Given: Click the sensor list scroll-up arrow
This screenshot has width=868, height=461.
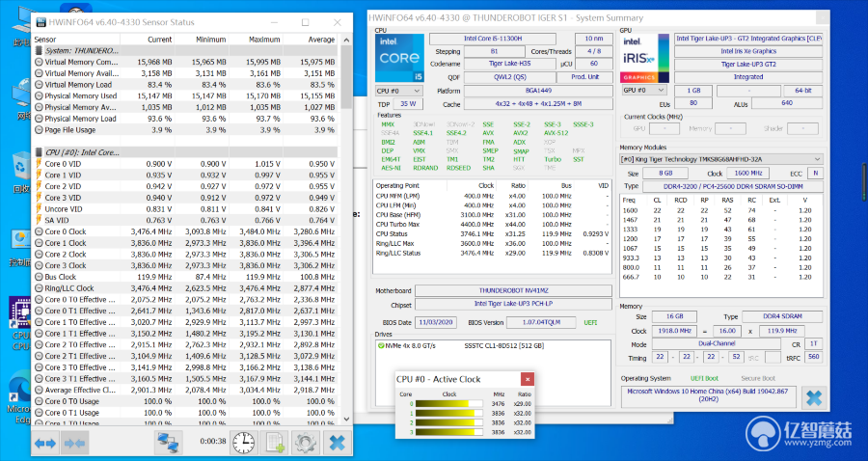Looking at the screenshot, I should [x=346, y=40].
